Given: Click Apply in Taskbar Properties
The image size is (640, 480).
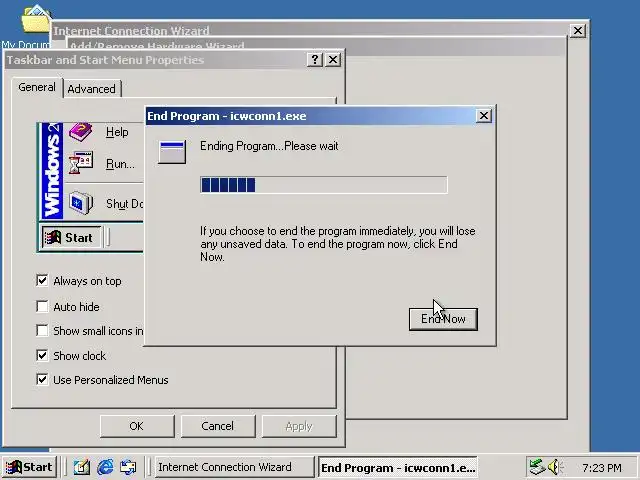Looking at the screenshot, I should (x=299, y=426).
